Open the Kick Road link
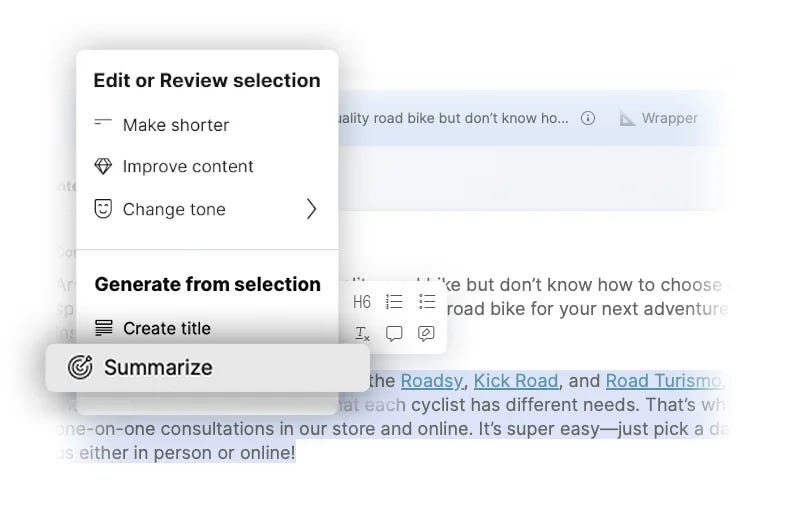Screen dimensions: 800x505 (516, 381)
